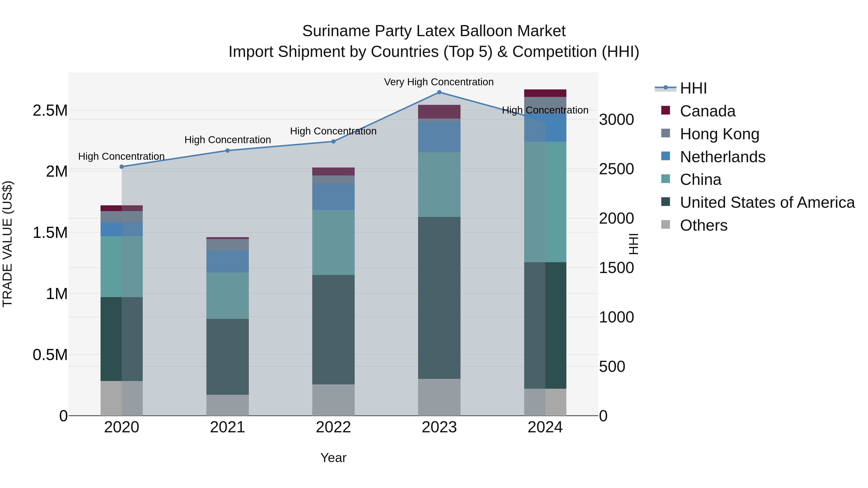
Task: Toggle Canada series in legend
Action: coord(698,111)
